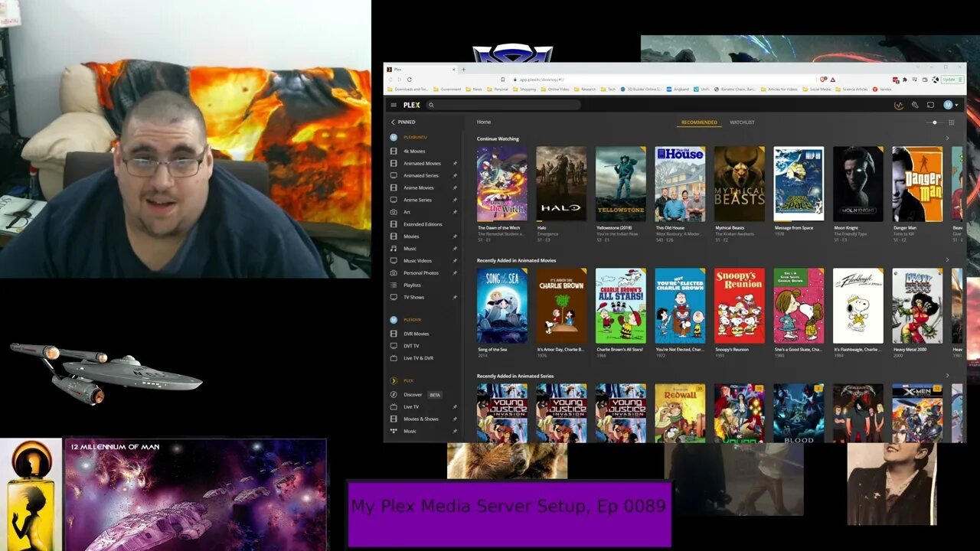Viewport: 980px width, 551px height.
Task: Open the Social Media bookmarks folder
Action: click(816, 90)
